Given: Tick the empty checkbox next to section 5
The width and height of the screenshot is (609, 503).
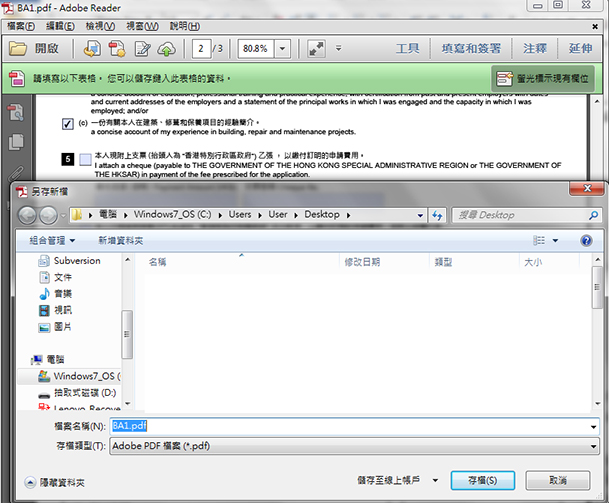Looking at the screenshot, I should [85, 159].
